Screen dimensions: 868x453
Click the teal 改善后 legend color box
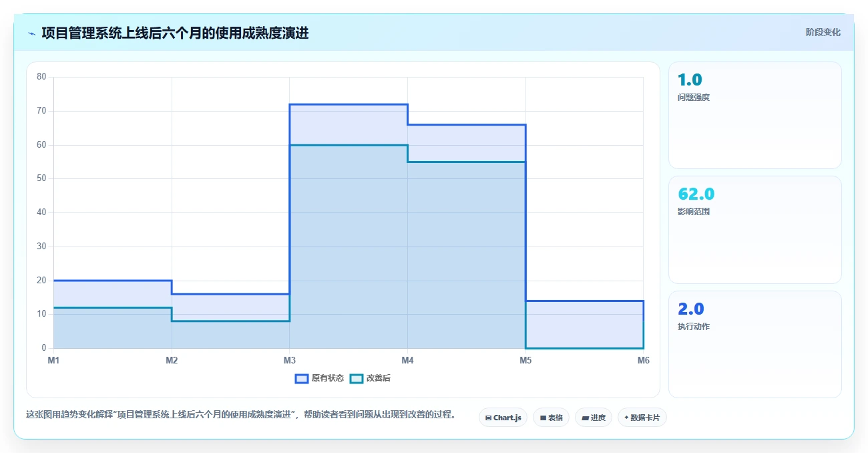(357, 378)
